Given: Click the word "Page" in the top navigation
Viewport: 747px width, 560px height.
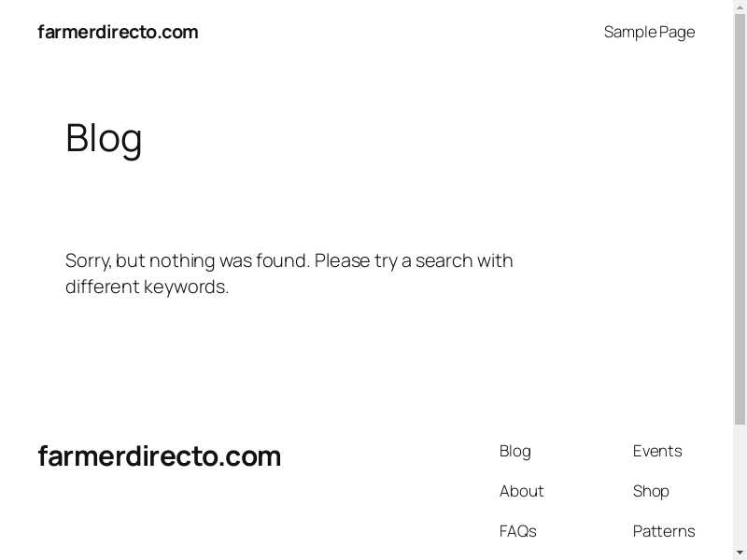Looking at the screenshot, I should coord(677,32).
